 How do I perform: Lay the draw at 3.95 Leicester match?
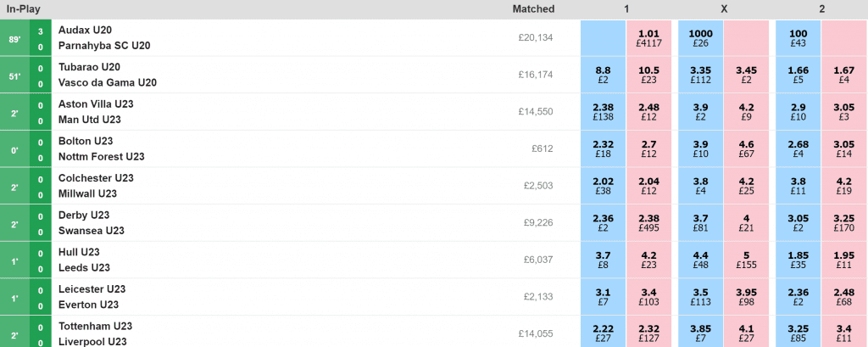[746, 297]
